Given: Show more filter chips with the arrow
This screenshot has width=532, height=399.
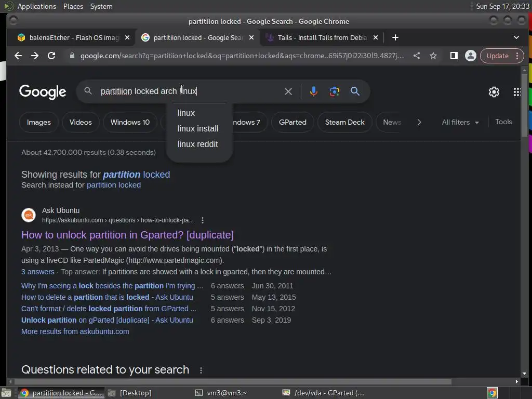Looking at the screenshot, I should click(x=419, y=122).
